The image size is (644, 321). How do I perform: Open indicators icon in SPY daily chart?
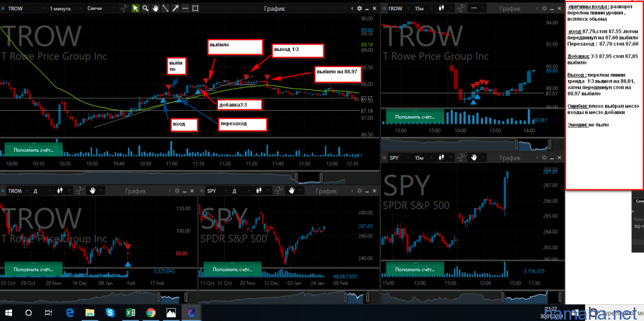pyautogui.click(x=279, y=190)
